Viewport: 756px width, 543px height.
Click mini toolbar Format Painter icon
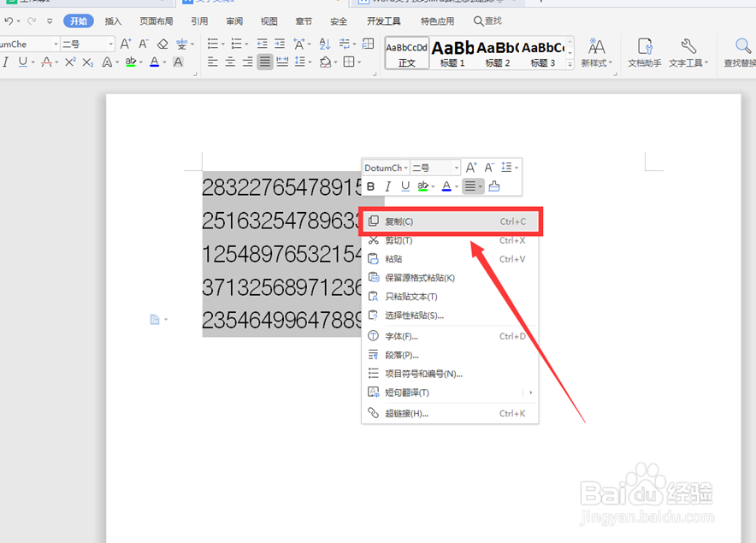pyautogui.click(x=494, y=186)
